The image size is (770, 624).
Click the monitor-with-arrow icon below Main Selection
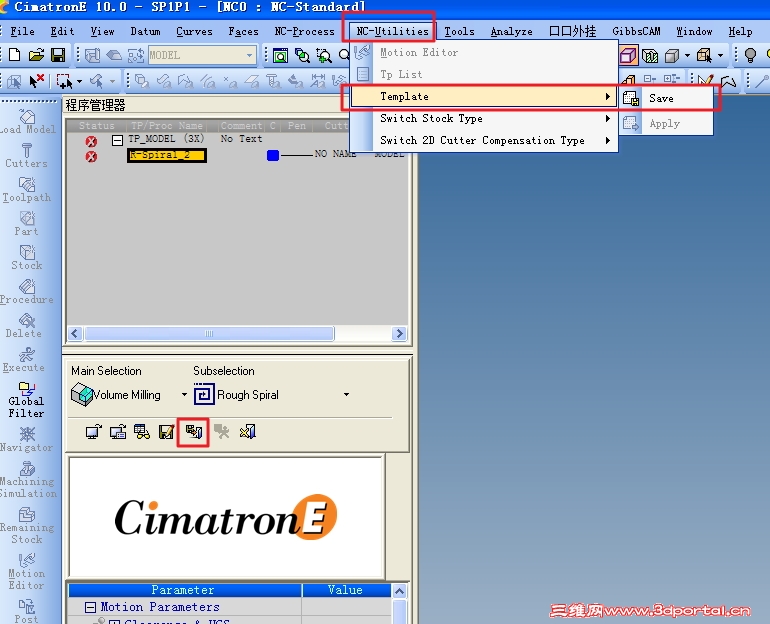(x=93, y=432)
